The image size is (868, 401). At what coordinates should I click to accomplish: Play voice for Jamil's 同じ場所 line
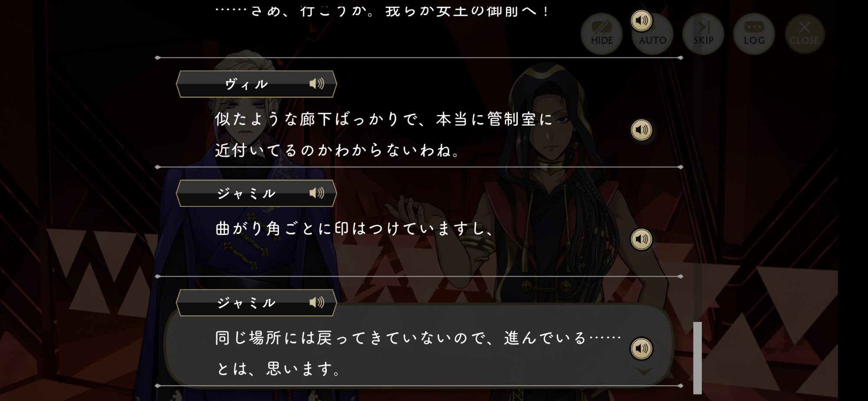[641, 348]
